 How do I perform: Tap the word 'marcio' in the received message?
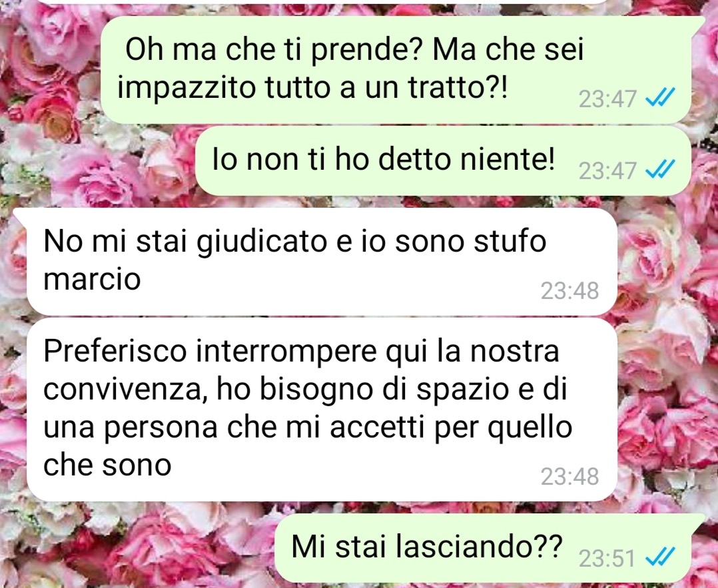point(92,278)
